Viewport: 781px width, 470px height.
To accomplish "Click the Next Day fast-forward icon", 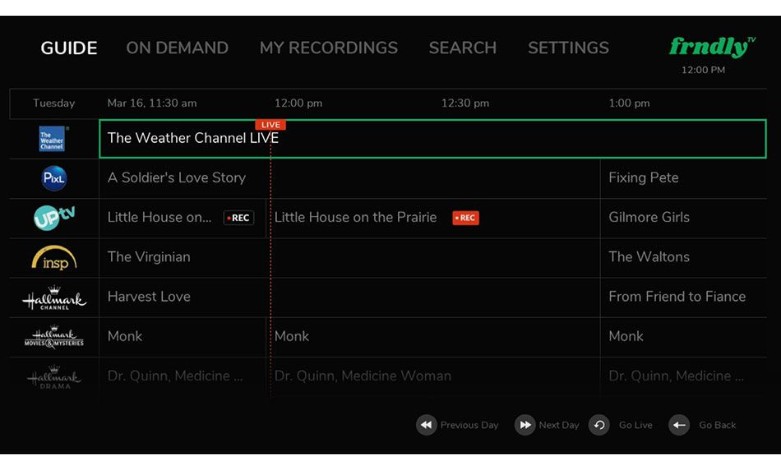I will pyautogui.click(x=525, y=425).
